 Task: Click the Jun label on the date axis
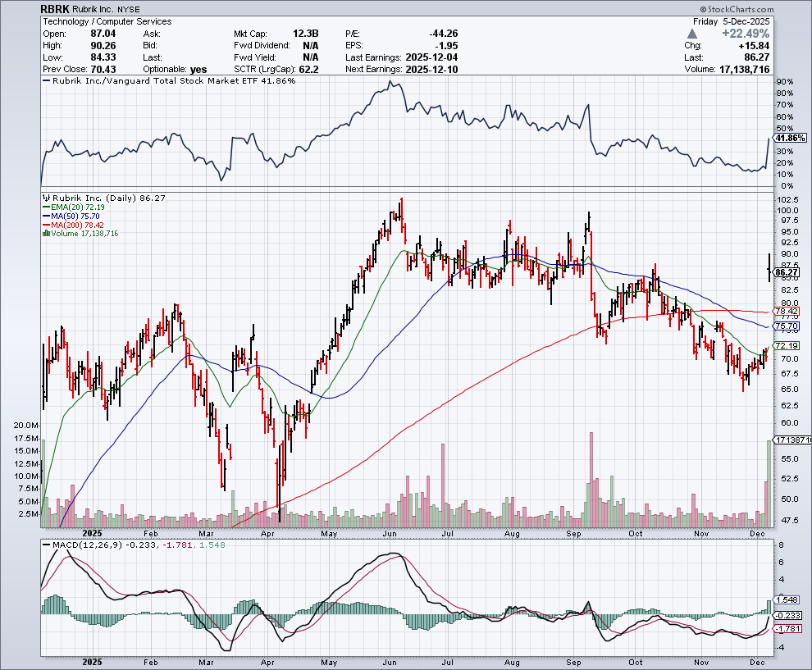click(390, 661)
